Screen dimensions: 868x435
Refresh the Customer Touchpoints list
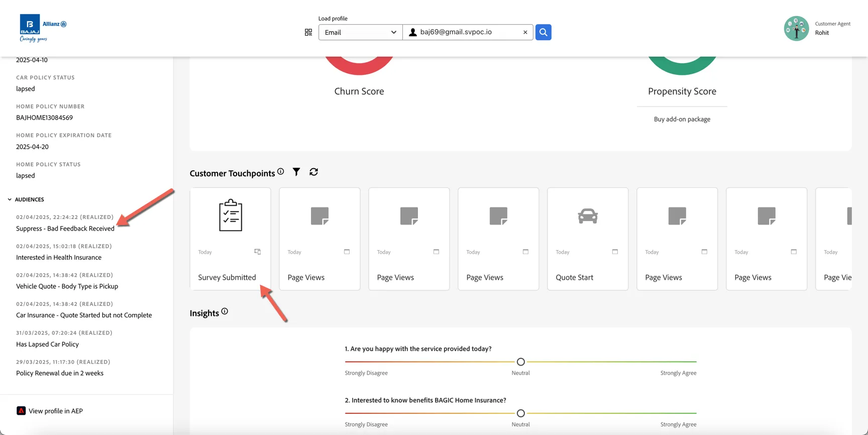[x=314, y=172]
